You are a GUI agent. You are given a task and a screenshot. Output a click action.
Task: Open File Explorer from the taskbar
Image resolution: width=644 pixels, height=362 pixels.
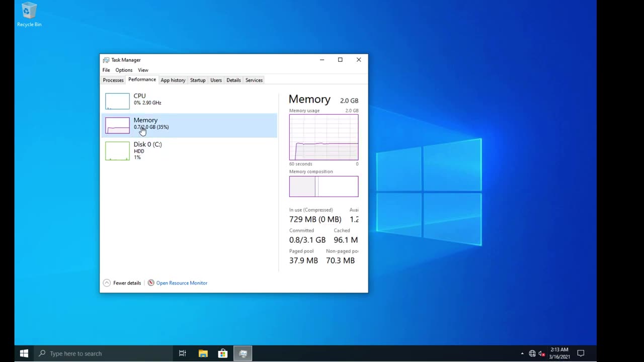point(203,353)
